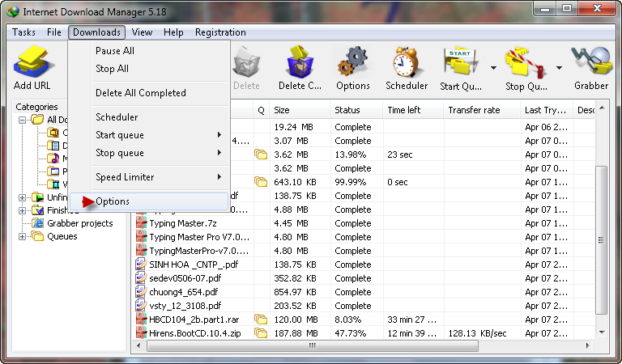Click the vertical scrollbar of the download list
Image resolution: width=622 pixels, height=364 pixels.
coord(601,243)
